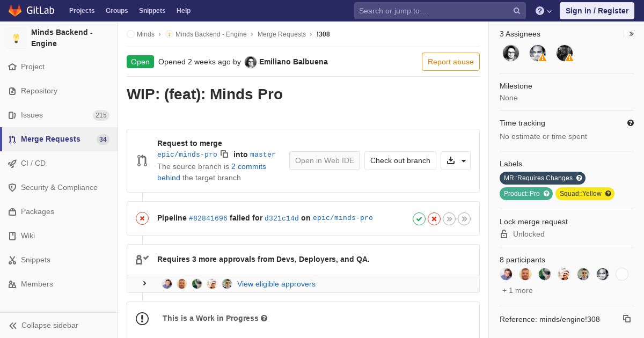Copy source branch name icon
Image resolution: width=644 pixels, height=338 pixels.
click(224, 154)
